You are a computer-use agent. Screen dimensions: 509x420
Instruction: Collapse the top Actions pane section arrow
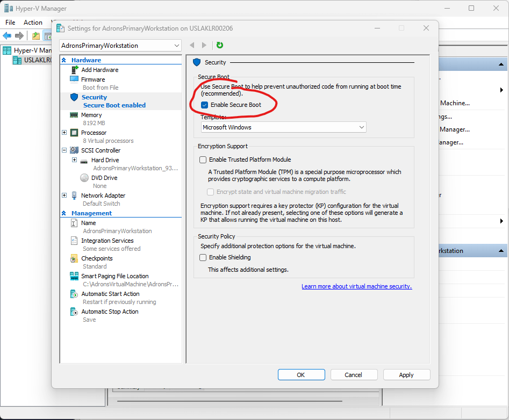click(x=501, y=64)
